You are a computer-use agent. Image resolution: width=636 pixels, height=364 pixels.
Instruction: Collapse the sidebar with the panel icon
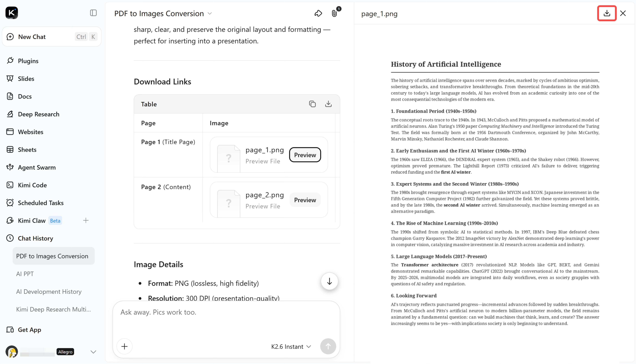pos(93,13)
